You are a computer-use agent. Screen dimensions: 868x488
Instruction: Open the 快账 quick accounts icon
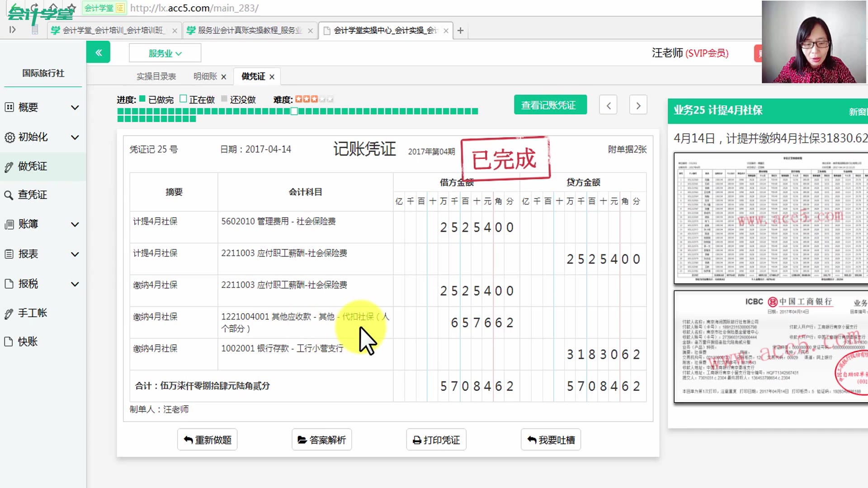(10, 342)
